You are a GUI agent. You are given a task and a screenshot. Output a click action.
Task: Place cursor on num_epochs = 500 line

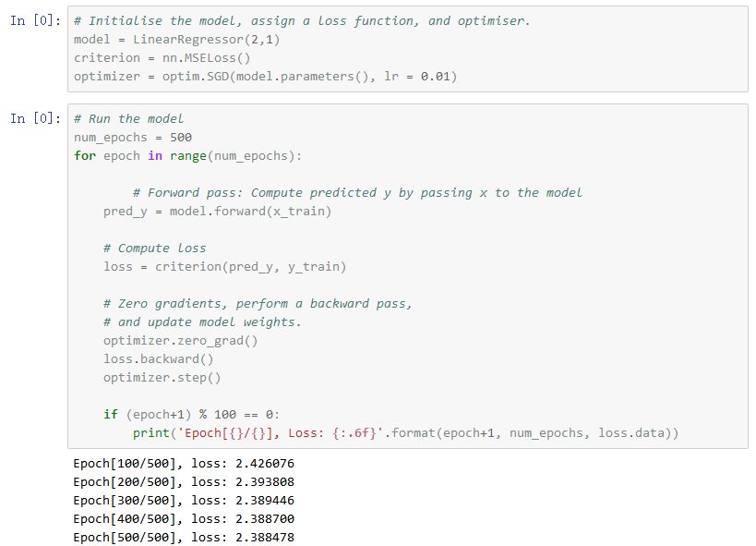click(x=133, y=137)
